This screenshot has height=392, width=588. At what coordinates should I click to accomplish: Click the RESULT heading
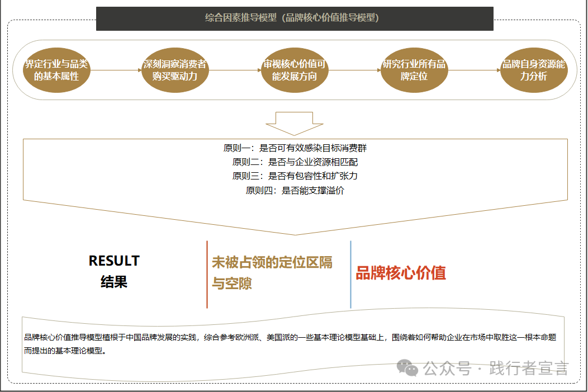114,261
